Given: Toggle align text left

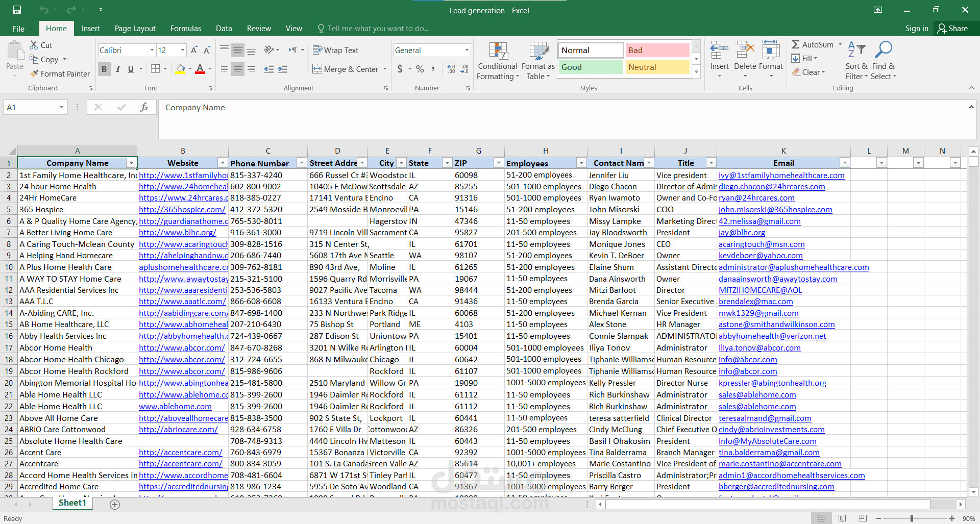Looking at the screenshot, I should point(225,69).
